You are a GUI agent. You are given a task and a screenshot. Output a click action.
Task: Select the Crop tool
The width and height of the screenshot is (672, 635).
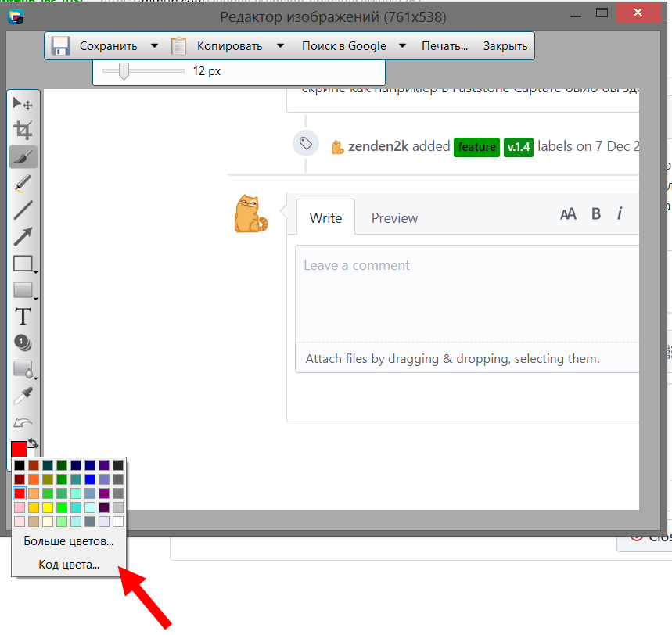23,130
